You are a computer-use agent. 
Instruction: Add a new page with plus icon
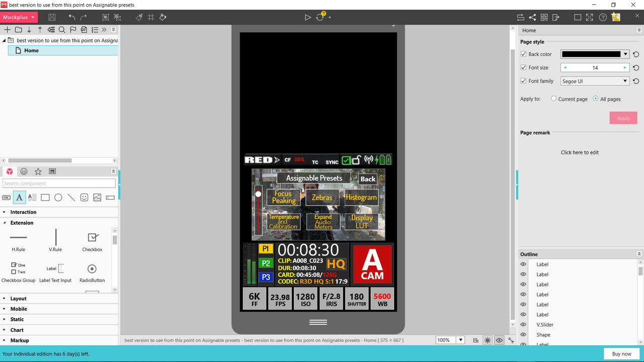pos(7,30)
